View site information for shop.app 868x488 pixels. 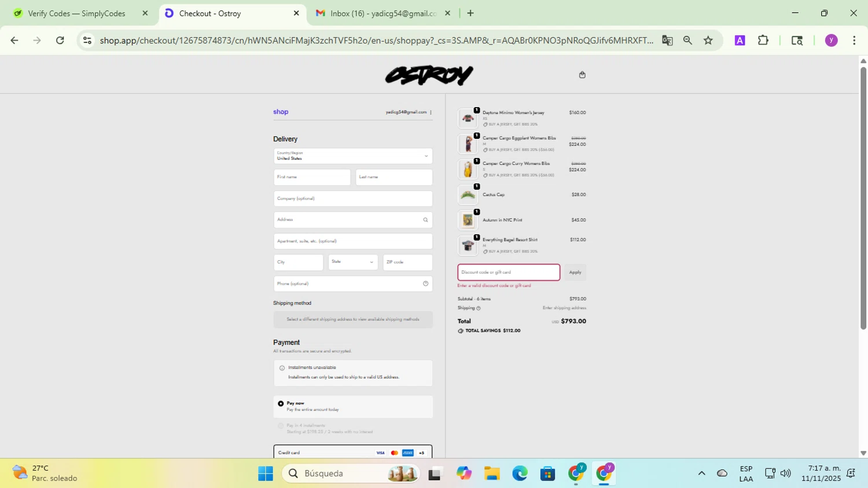point(87,40)
